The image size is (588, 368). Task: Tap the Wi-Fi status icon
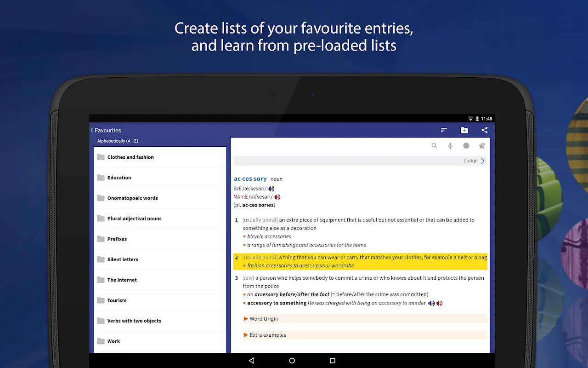pyautogui.click(x=470, y=119)
